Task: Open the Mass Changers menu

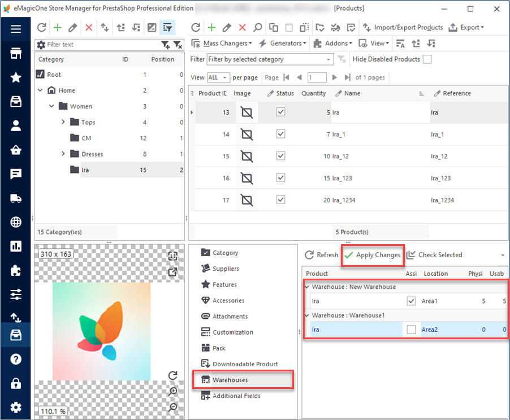Action: pos(222,43)
